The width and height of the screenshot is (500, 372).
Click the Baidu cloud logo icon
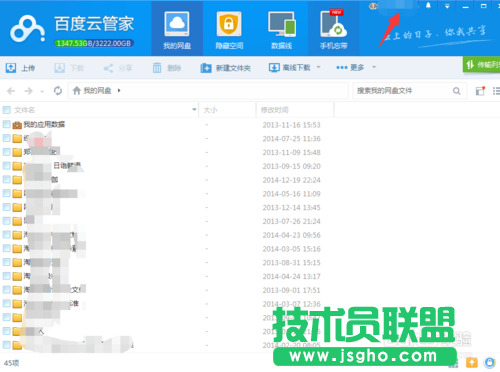(27, 29)
